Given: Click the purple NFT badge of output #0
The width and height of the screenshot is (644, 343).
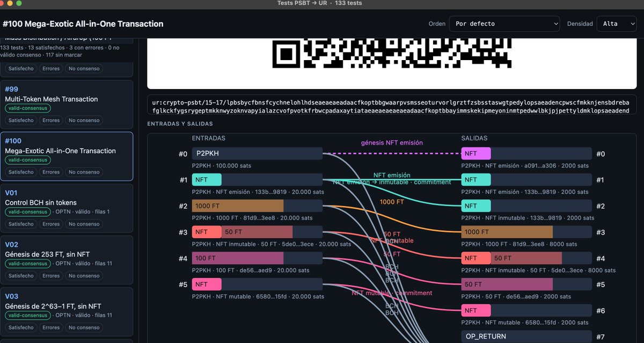Looking at the screenshot, I should coord(476,154).
